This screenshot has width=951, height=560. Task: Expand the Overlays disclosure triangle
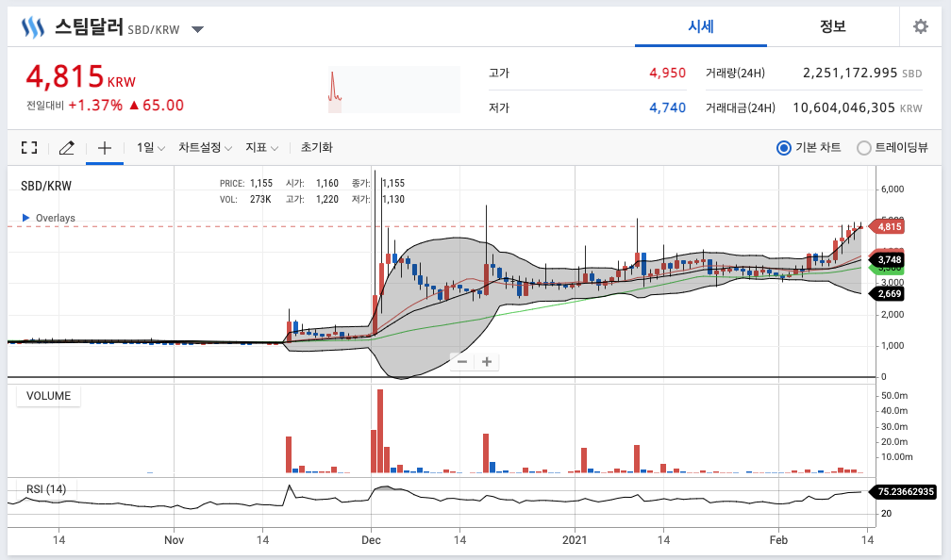[x=25, y=218]
